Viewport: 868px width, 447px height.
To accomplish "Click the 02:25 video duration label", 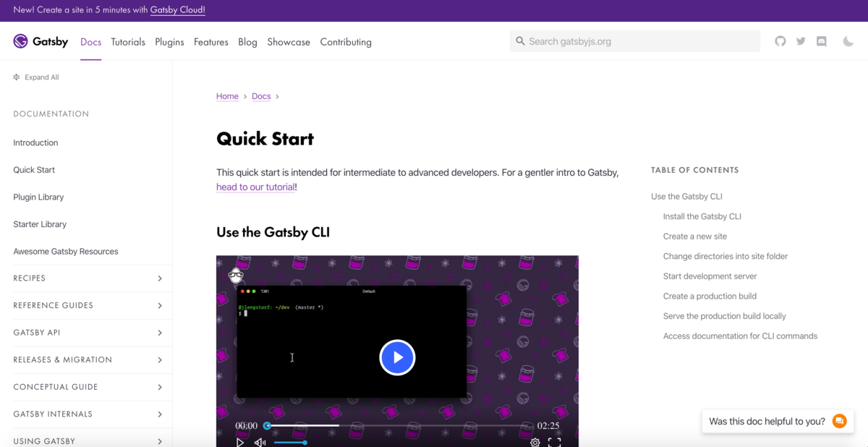I will click(548, 426).
